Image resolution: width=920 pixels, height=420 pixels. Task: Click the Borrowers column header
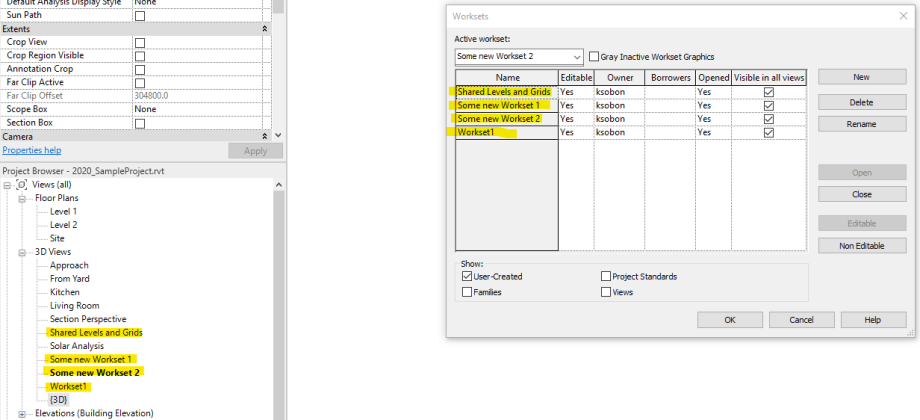click(x=671, y=77)
